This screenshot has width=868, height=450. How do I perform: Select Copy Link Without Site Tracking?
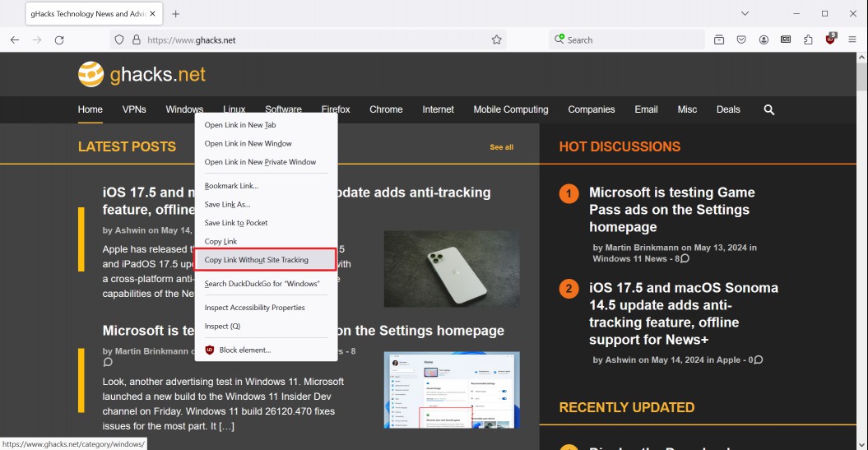coord(265,260)
